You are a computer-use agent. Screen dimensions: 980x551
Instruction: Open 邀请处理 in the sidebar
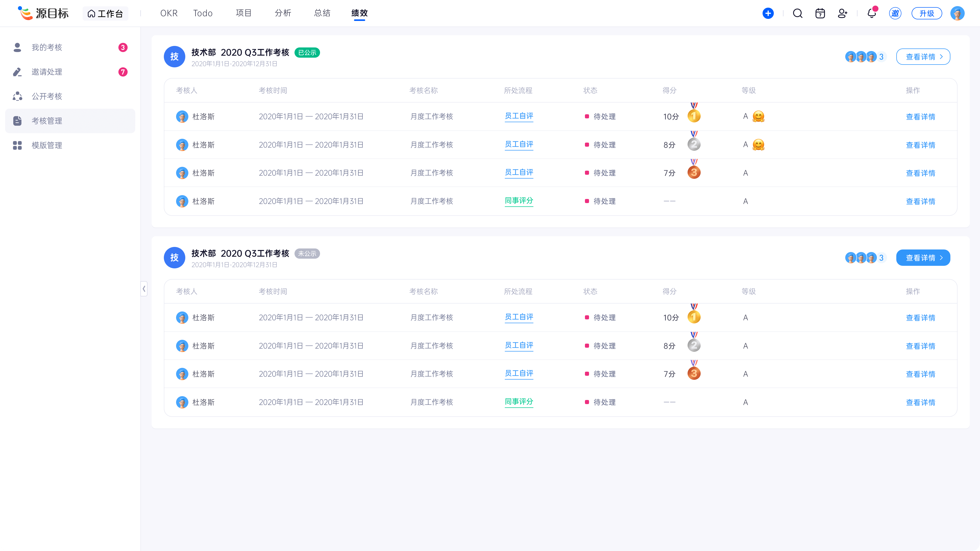(x=47, y=72)
